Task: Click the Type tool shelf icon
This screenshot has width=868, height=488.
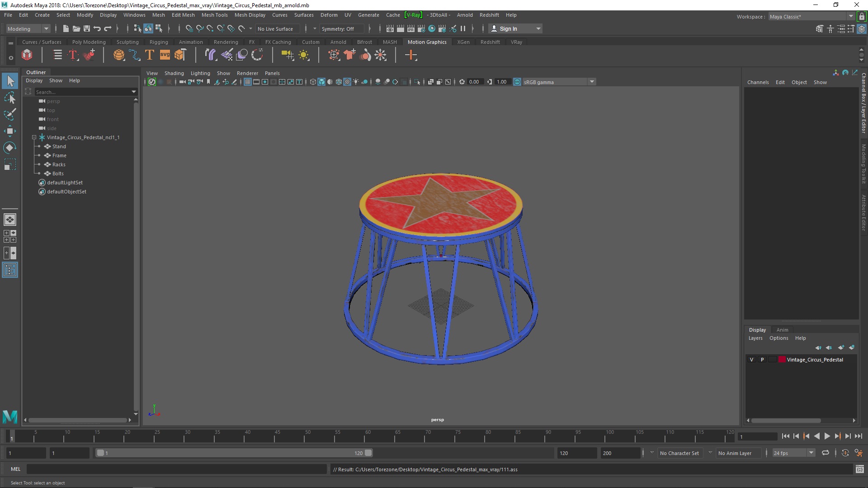Action: (x=149, y=55)
